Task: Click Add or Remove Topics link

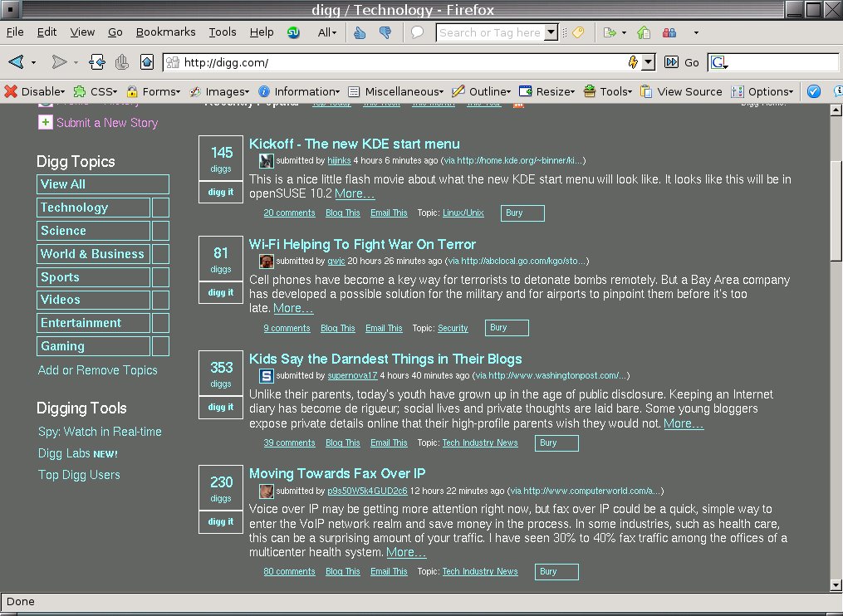Action: 98,370
